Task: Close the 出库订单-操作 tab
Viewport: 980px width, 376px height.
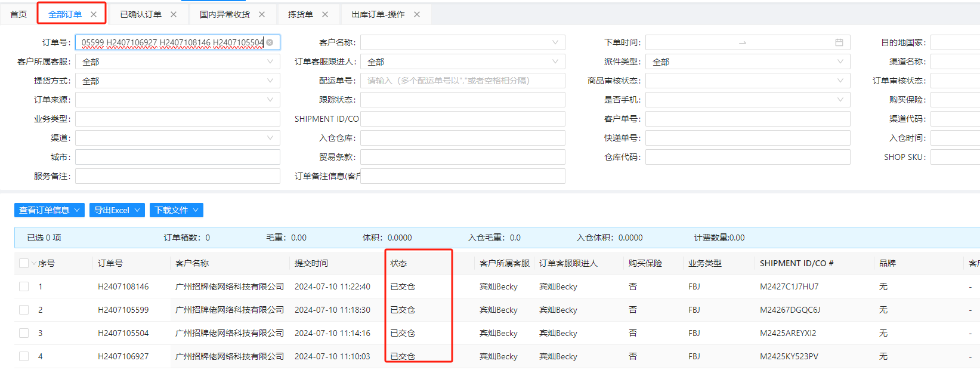Action: (x=417, y=14)
